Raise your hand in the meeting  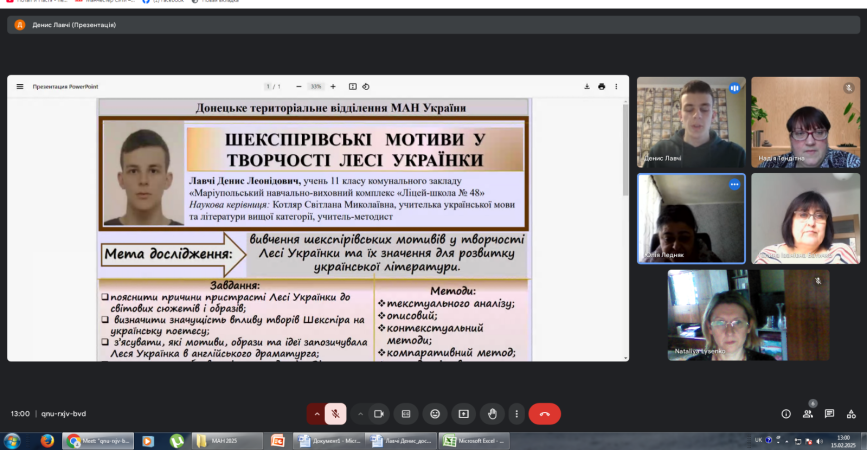click(x=491, y=413)
